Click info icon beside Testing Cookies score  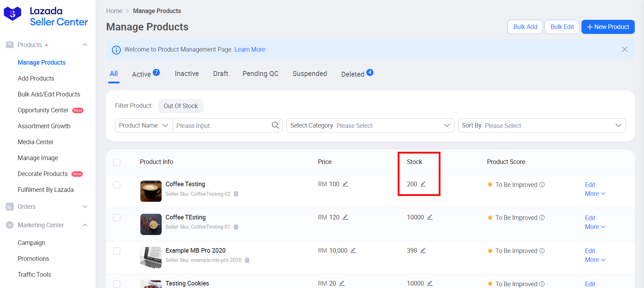coord(542,284)
